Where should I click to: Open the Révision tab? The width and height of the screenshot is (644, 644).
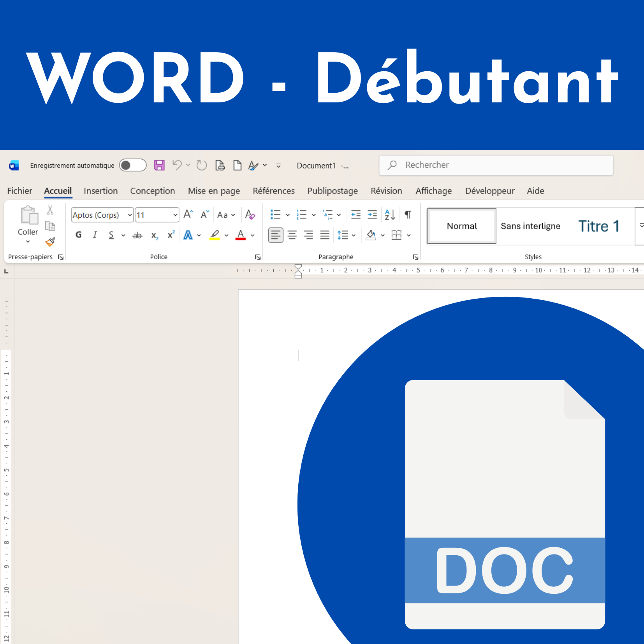[386, 191]
